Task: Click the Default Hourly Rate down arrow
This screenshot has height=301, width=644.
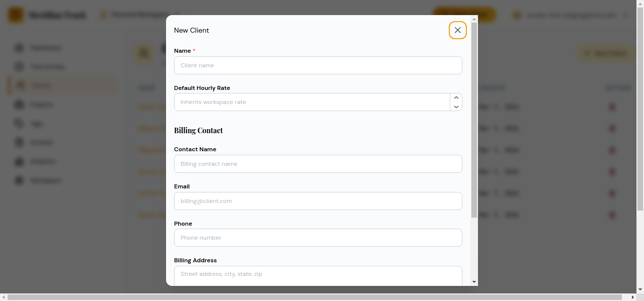Action: click(x=456, y=107)
